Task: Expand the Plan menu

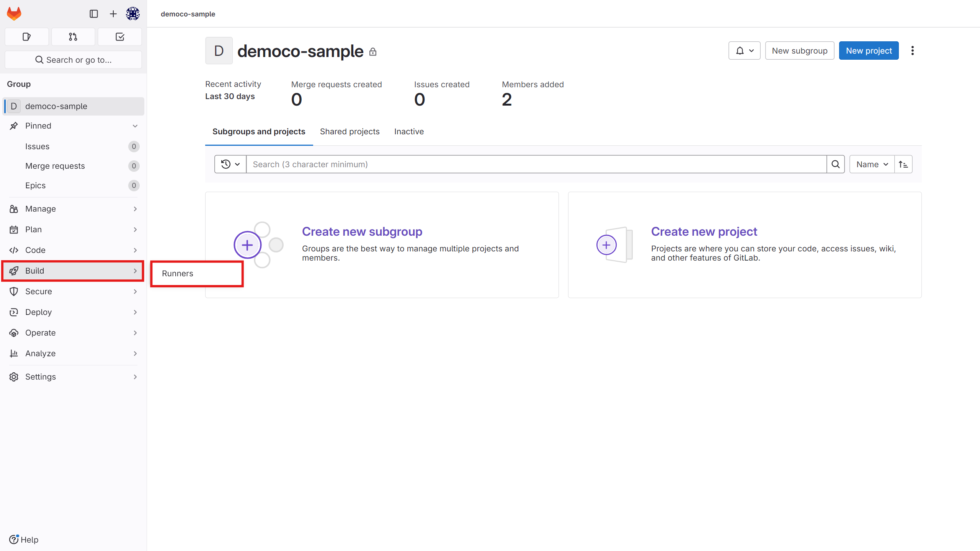Action: (x=73, y=230)
